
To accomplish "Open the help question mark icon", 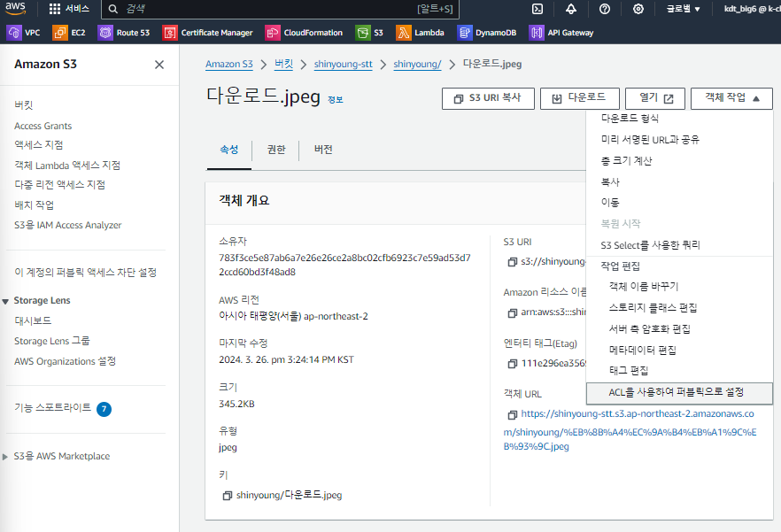I will coord(605,9).
